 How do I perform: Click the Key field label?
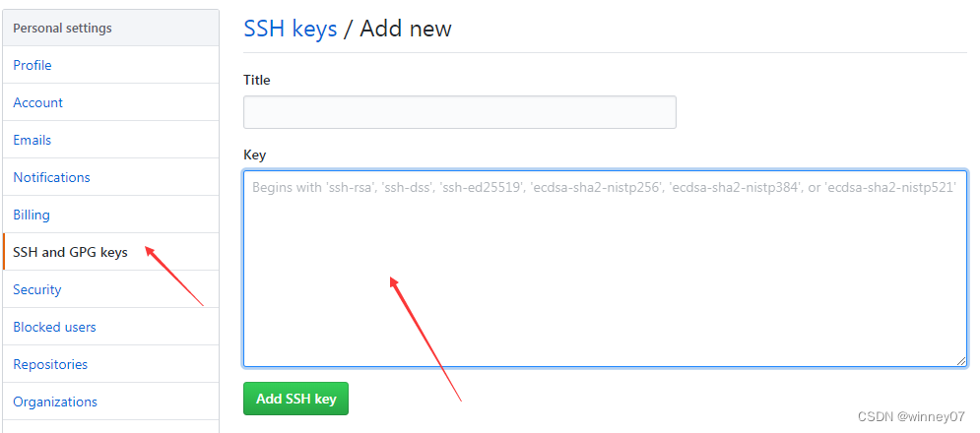[255, 155]
